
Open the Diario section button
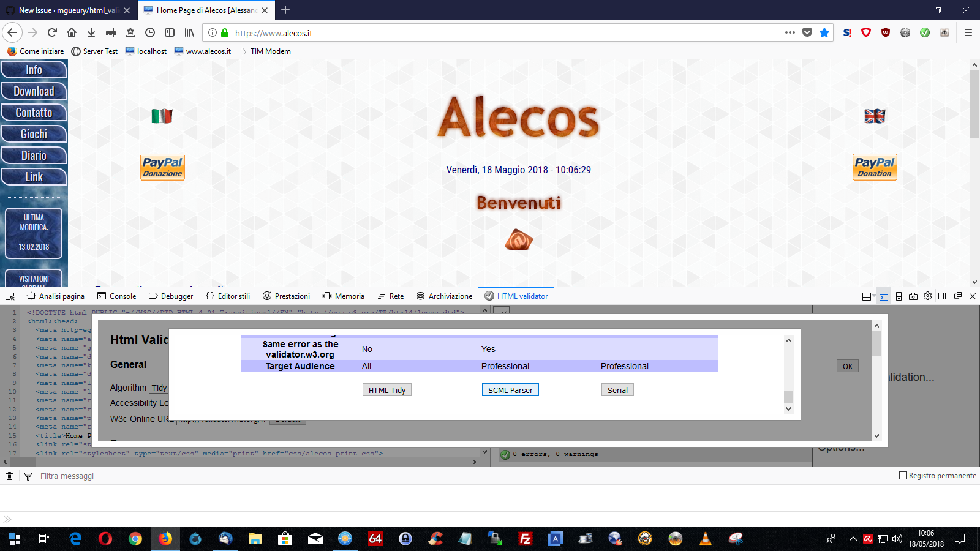[x=34, y=156]
